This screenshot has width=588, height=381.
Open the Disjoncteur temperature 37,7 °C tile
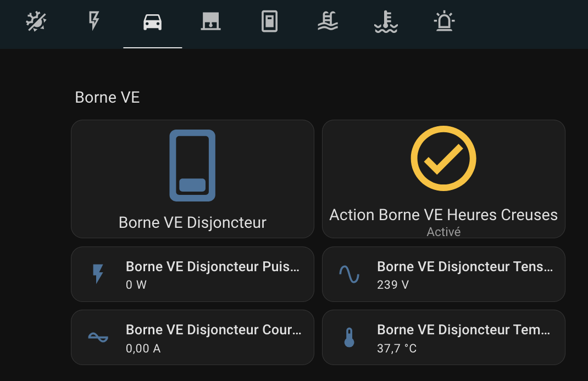(x=464, y=338)
